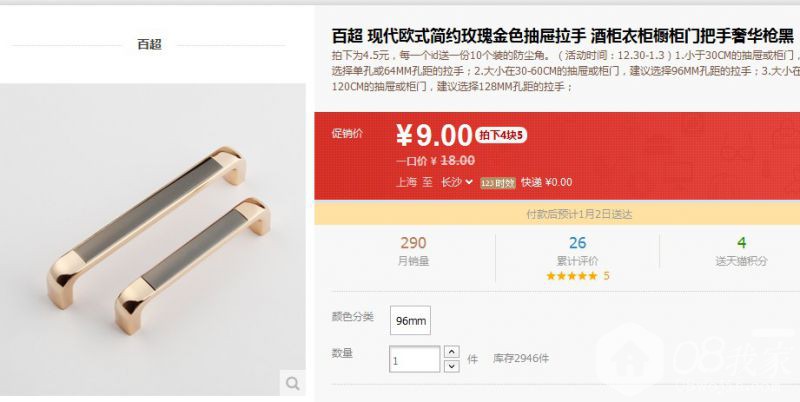Increase quantity with the up arrow
Image resolution: width=800 pixels, height=402 pixels.
coord(452,351)
